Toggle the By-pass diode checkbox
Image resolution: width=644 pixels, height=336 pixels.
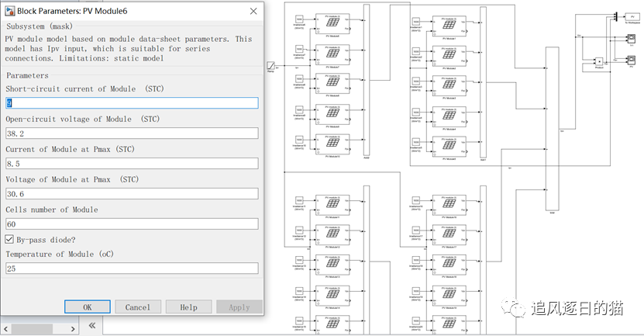[x=9, y=239]
